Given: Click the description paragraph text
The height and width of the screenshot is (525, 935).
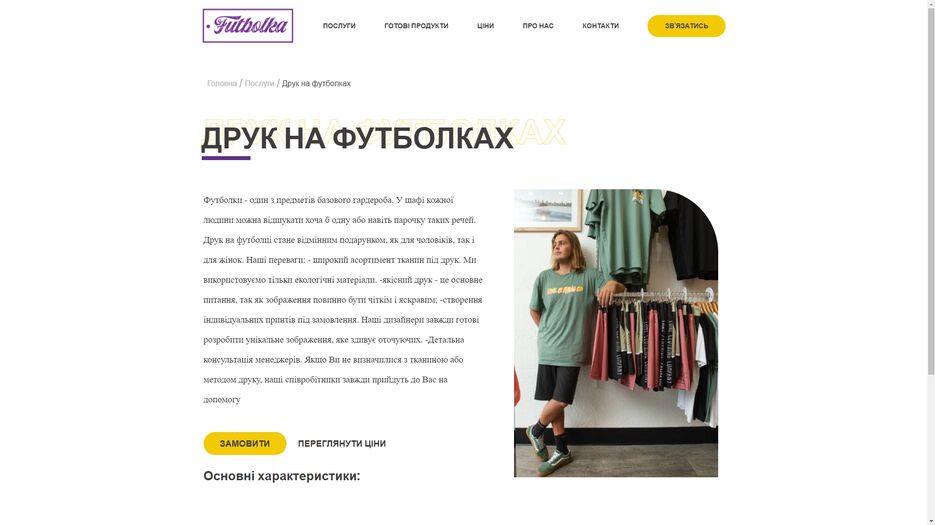Looking at the screenshot, I should point(343,299).
